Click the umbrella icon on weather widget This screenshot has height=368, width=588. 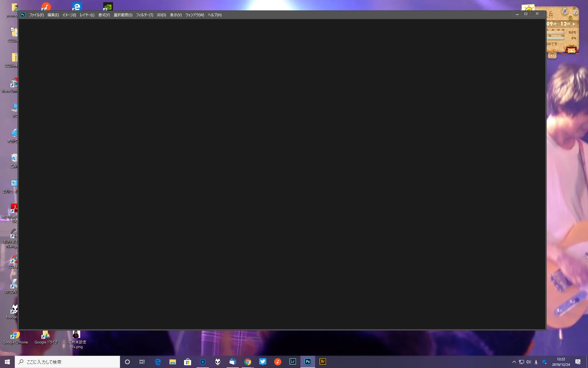click(x=565, y=11)
